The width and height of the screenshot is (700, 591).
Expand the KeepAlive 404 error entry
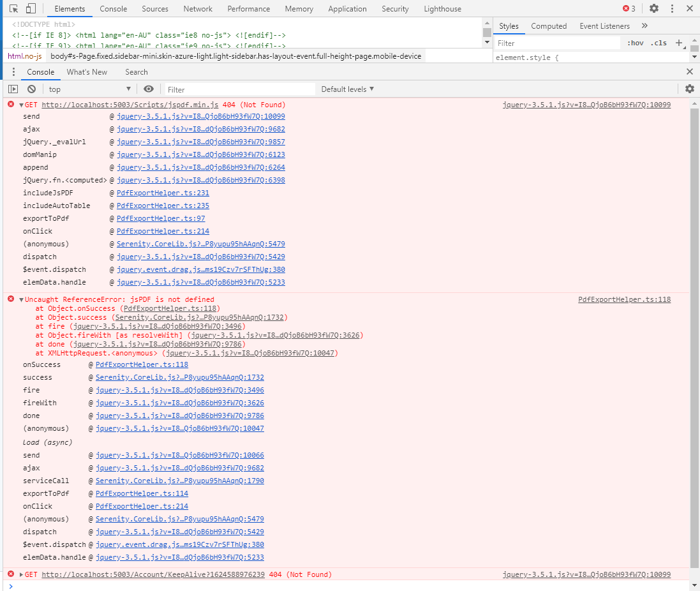21,574
